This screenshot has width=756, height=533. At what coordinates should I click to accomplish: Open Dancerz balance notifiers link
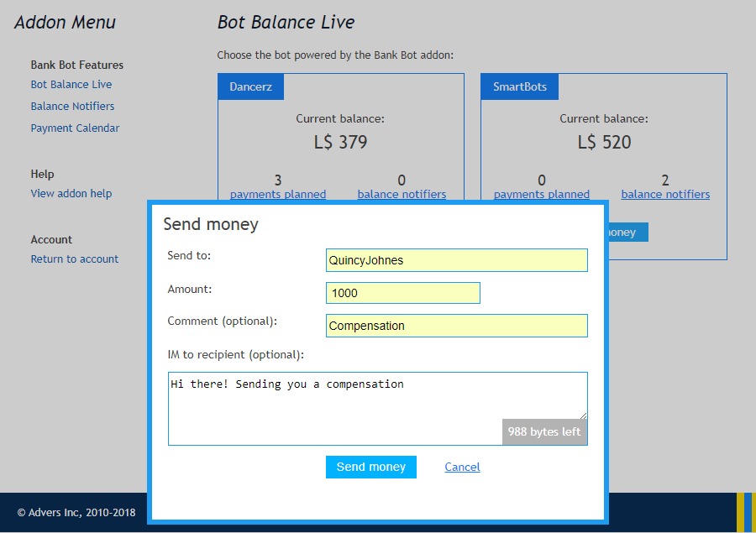point(402,194)
